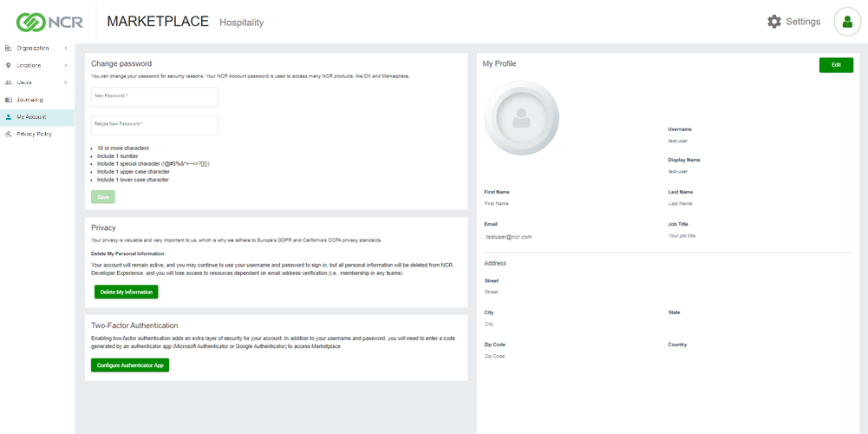The width and height of the screenshot is (868, 434).
Task: Click the testuser@ncr.com email
Action: pyautogui.click(x=509, y=237)
